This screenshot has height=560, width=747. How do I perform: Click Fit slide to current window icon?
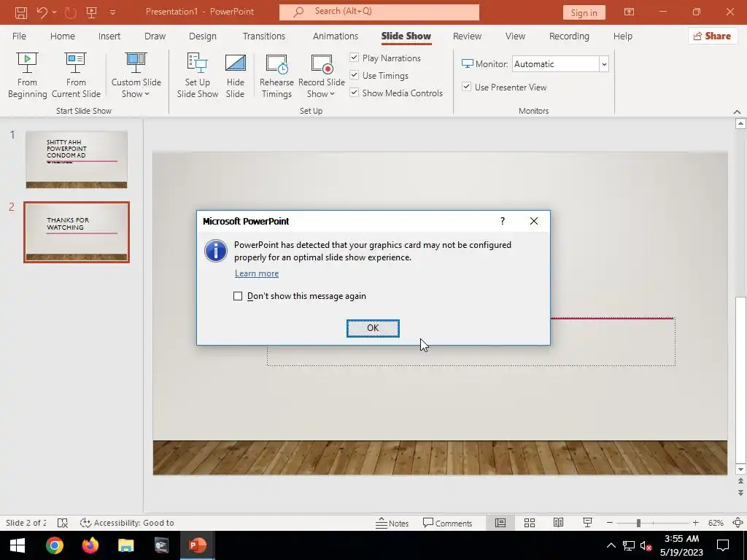point(738,523)
